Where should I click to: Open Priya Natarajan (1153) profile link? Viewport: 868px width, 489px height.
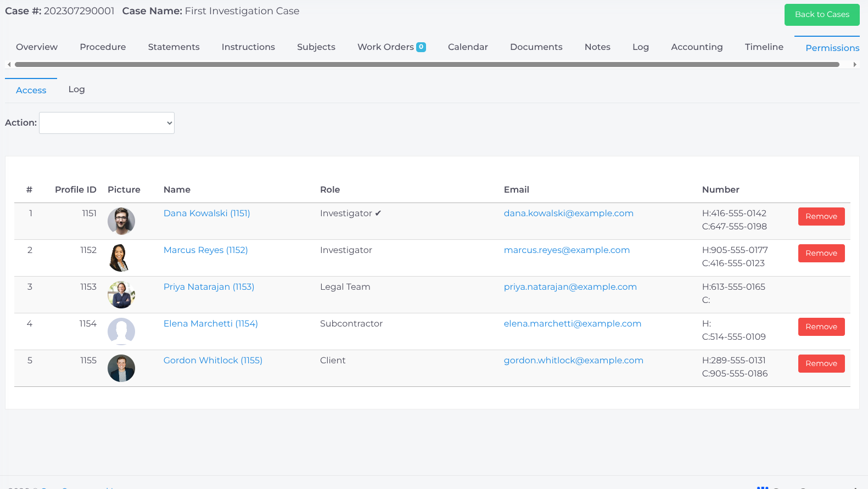coord(209,287)
